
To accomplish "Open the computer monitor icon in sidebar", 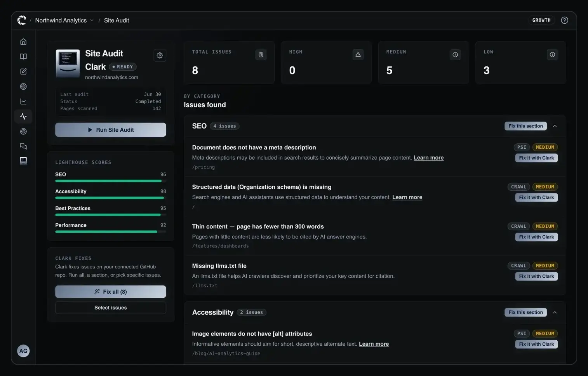I will click(x=23, y=161).
